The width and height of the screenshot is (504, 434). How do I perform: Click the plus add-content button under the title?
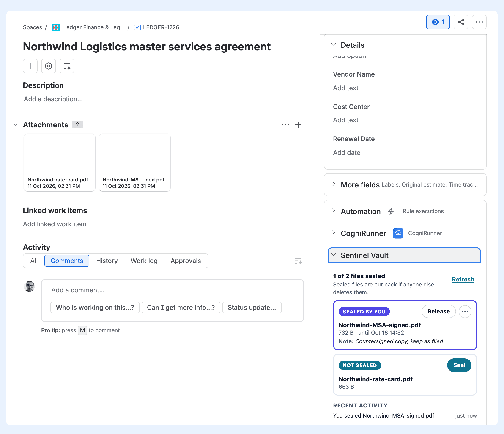coord(30,66)
